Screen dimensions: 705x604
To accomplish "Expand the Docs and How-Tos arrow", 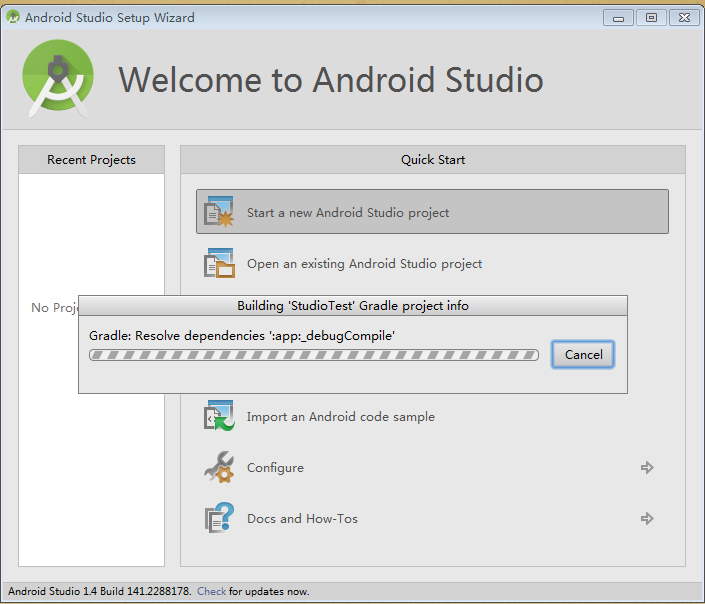I will pyautogui.click(x=647, y=518).
